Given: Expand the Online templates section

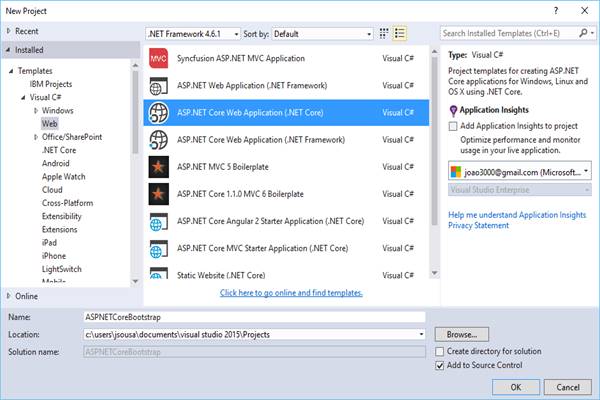Looking at the screenshot, I should 8,296.
